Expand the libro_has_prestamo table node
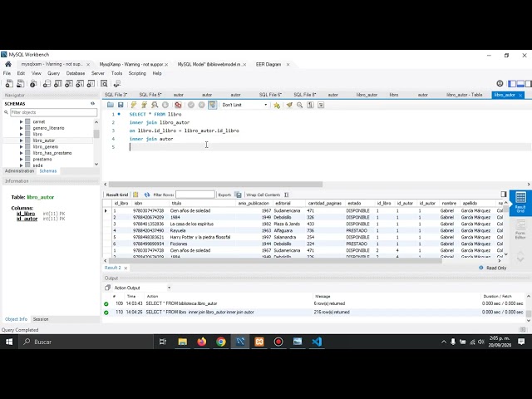Screen dimensions: 532x399 (21, 153)
